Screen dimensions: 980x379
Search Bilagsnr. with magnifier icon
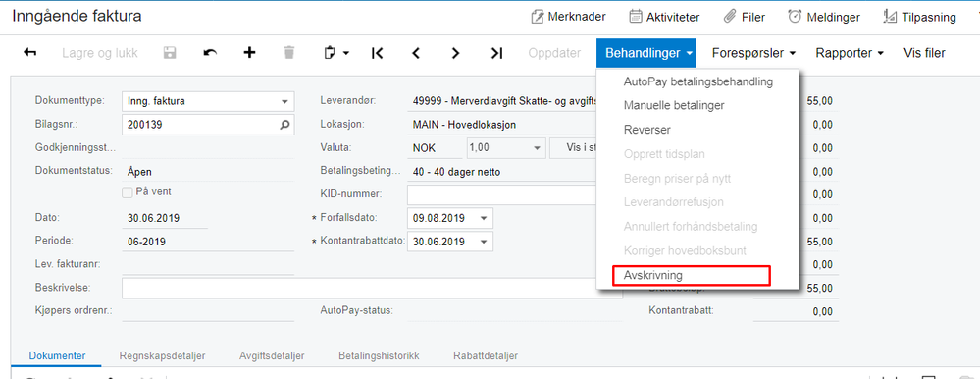click(x=284, y=125)
